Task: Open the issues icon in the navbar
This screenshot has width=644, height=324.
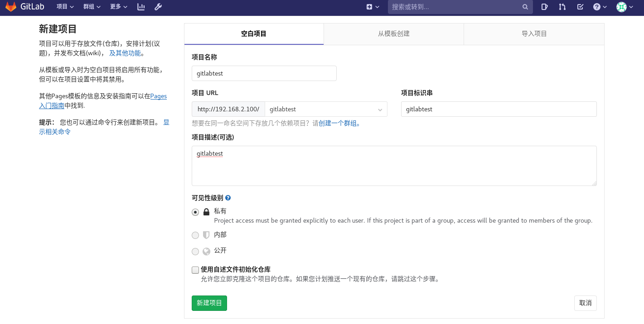Action: [x=544, y=7]
